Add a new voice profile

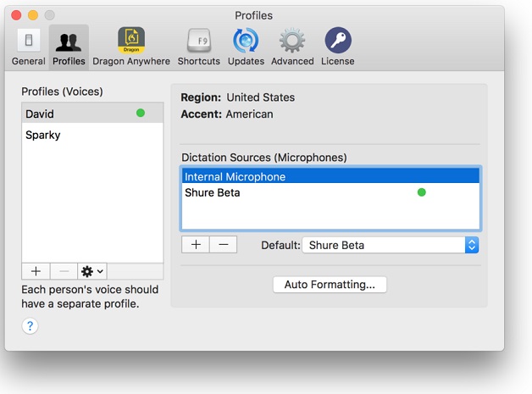tap(36, 271)
